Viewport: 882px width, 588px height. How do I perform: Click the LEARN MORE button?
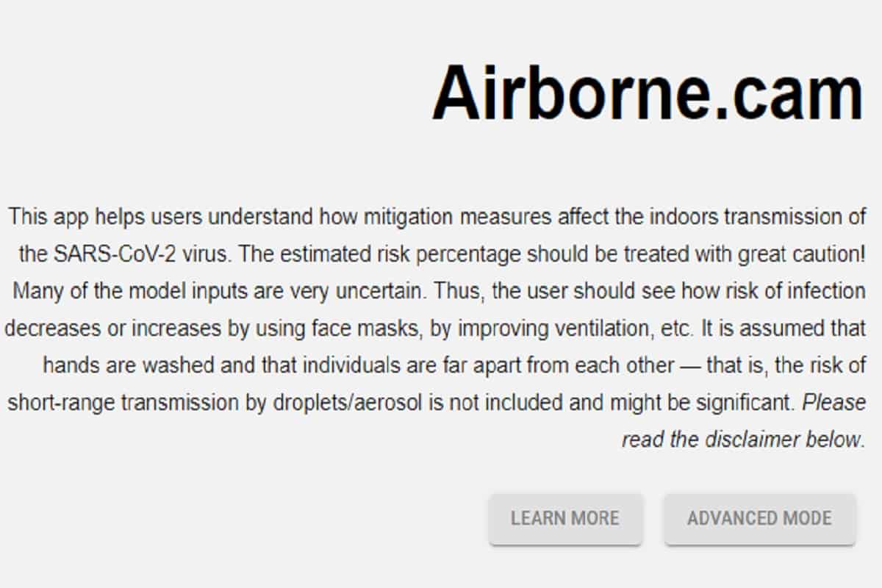(x=564, y=519)
